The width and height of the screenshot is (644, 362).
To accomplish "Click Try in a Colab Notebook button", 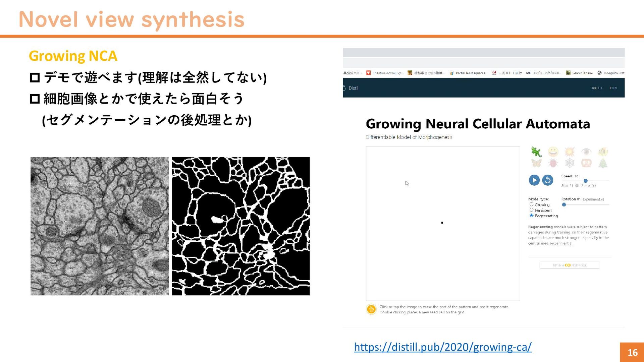I will 570,265.
